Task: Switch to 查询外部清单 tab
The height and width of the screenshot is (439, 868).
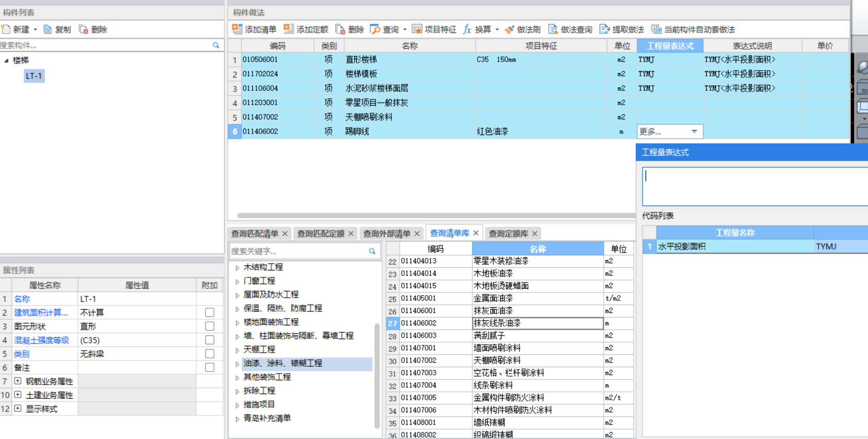Action: click(387, 233)
